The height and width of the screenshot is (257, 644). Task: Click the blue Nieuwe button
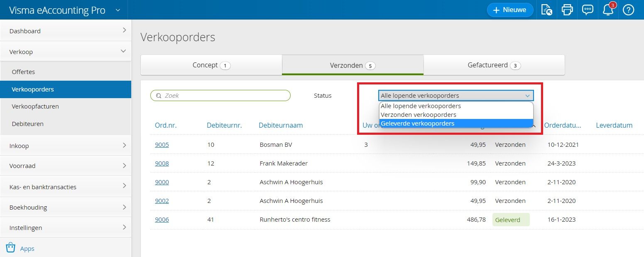[x=510, y=10]
